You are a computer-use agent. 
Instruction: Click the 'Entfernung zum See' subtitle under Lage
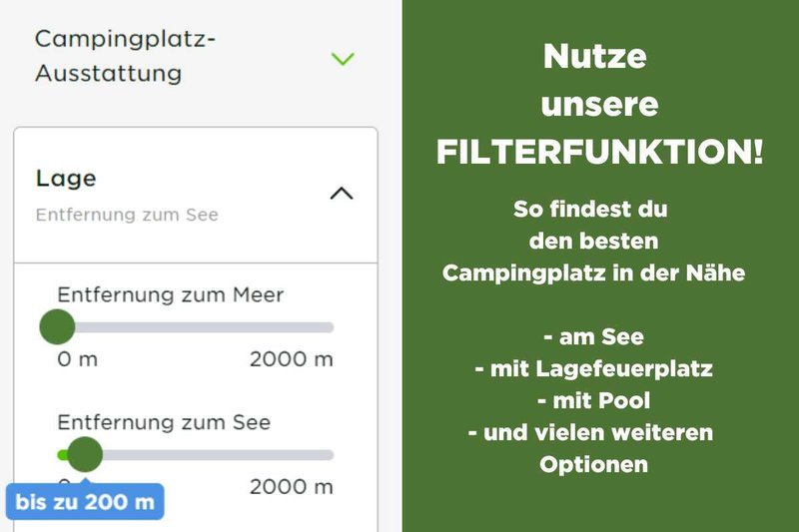[x=127, y=215]
